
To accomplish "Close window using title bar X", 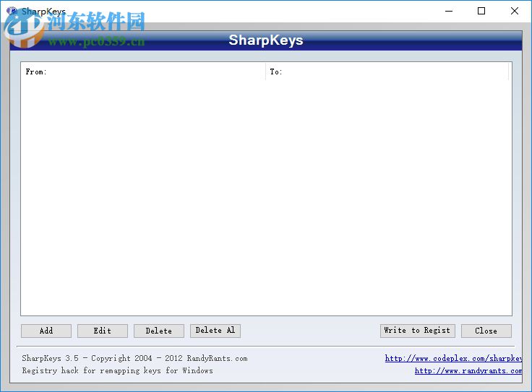I will point(515,11).
